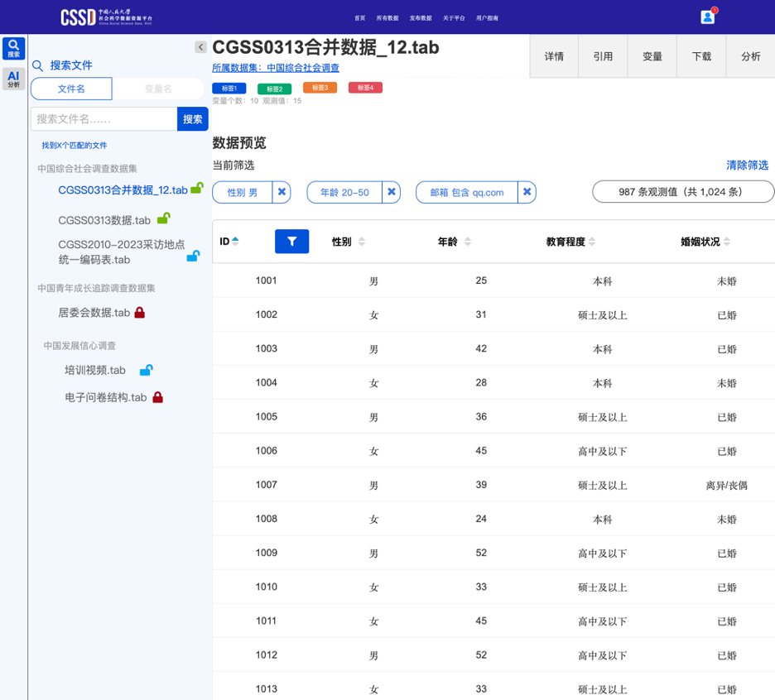Open the 分析 tab

tap(750, 56)
